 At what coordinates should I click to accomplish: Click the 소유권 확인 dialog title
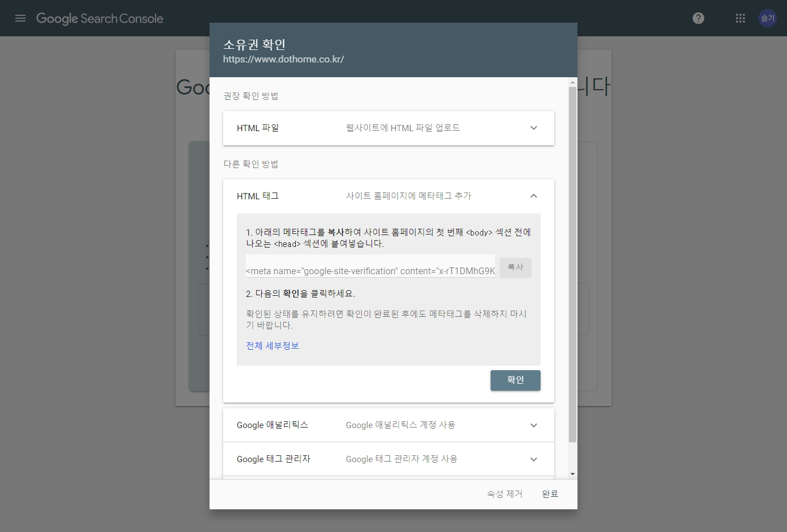tap(254, 44)
